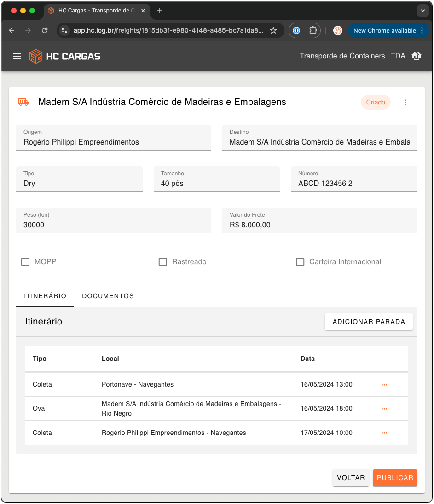Screen dimensions: 434x504
Task: View site information icon in address bar
Action: click(64, 30)
